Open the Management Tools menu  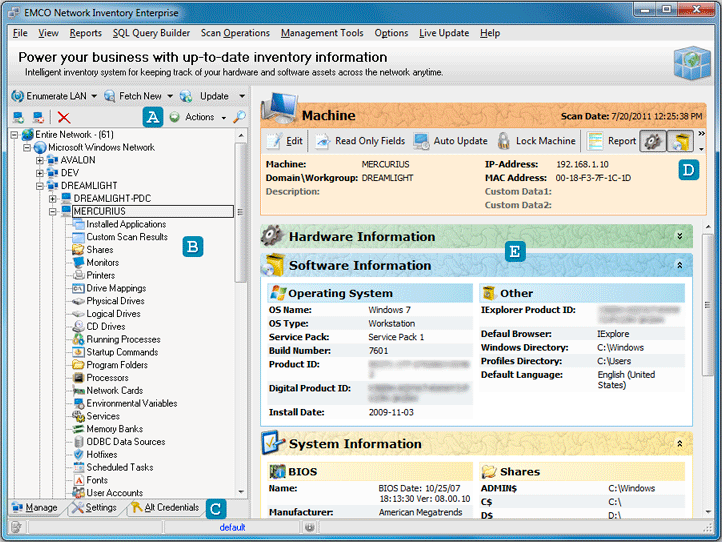tap(322, 33)
